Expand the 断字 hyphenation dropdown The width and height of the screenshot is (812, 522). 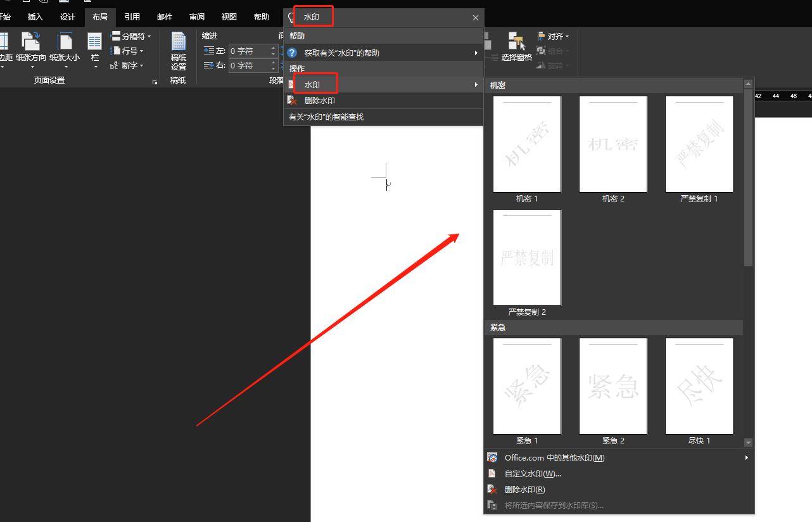click(x=127, y=65)
